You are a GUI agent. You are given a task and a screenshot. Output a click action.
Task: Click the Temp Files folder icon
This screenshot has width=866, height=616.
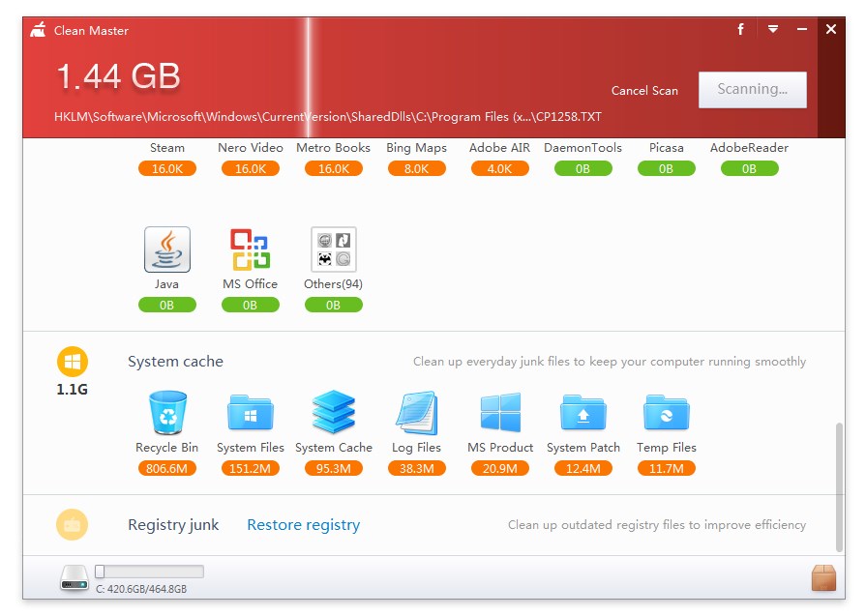tap(667, 412)
